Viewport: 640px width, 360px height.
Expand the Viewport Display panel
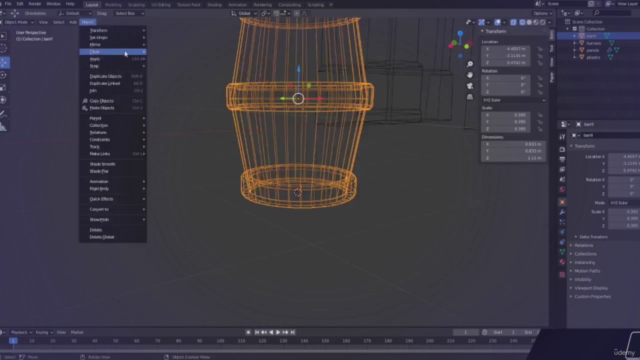590,288
